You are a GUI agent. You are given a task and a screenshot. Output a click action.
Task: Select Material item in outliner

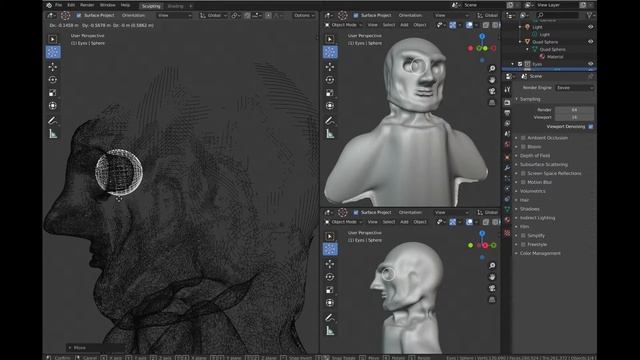click(x=555, y=57)
